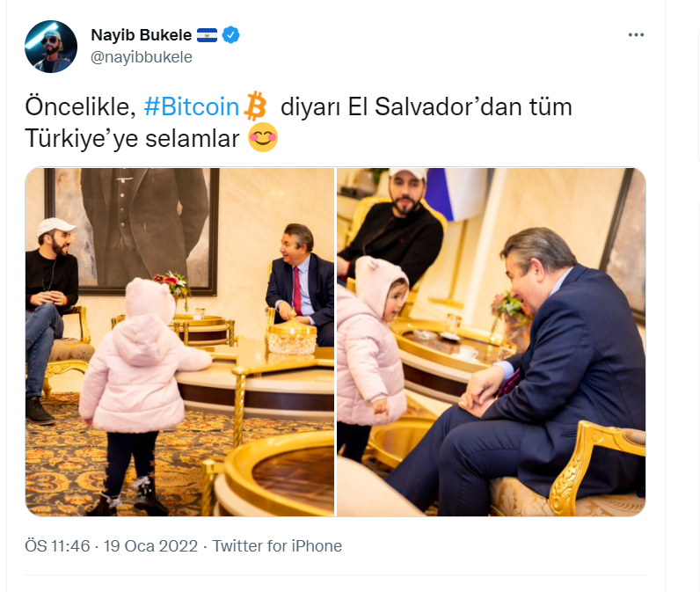View the left photo with pink-coated child
The width and height of the screenshot is (700, 592).
pyautogui.click(x=179, y=342)
